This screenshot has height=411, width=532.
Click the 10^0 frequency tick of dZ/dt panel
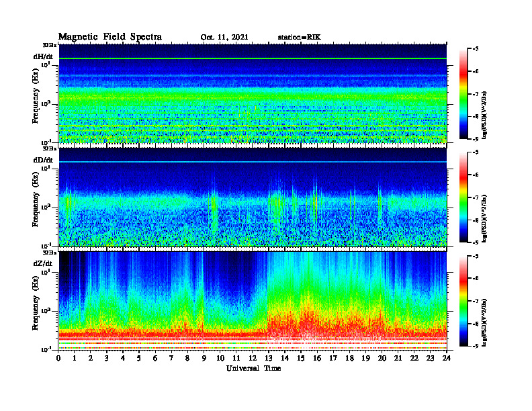click(x=46, y=310)
